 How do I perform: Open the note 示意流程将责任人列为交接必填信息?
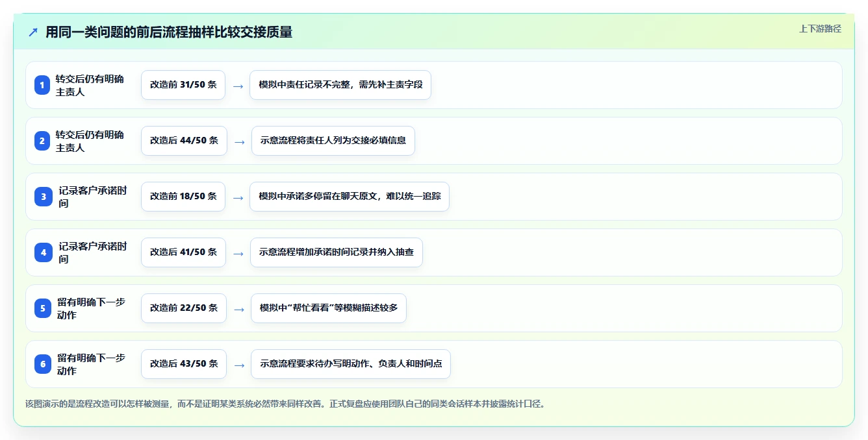(x=333, y=141)
